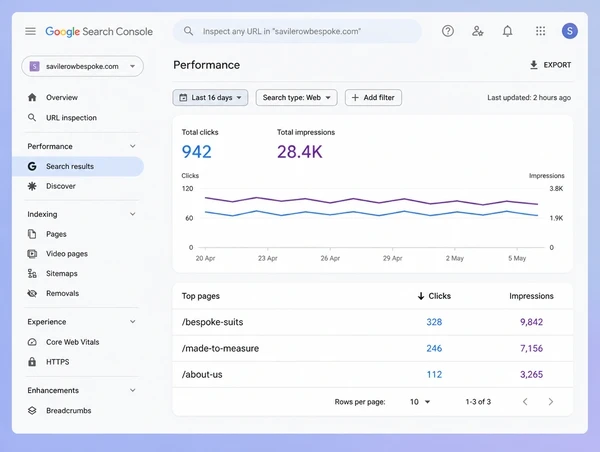
Task: Click the padlock icon beside HTTPS
Action: click(32, 362)
